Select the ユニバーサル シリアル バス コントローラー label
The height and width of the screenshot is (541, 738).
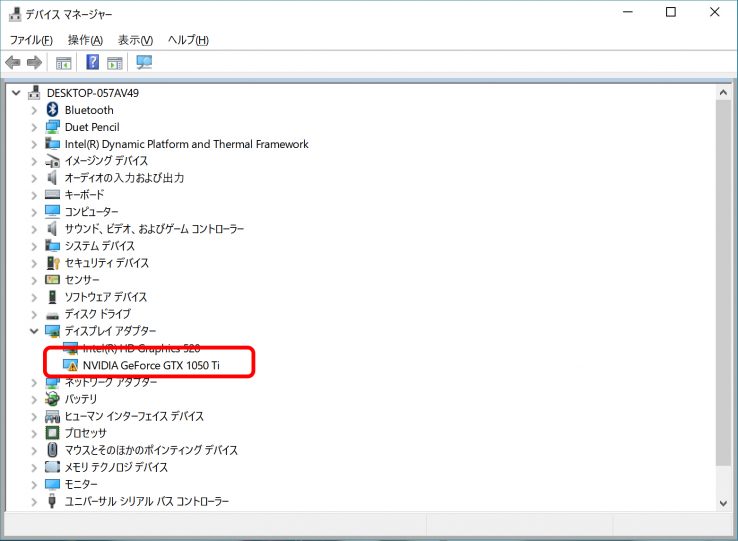click(x=146, y=501)
